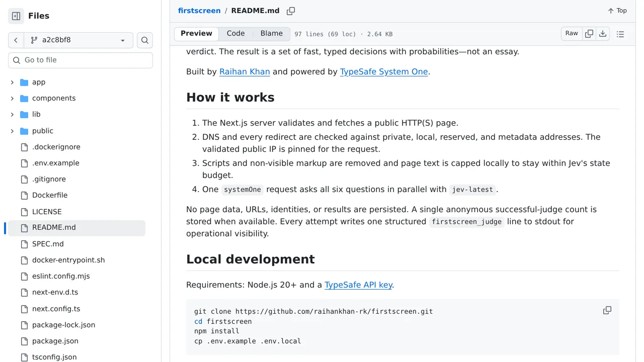Image resolution: width=644 pixels, height=362 pixels.
Task: Open the TypeSafe System One link
Action: pyautogui.click(x=384, y=71)
